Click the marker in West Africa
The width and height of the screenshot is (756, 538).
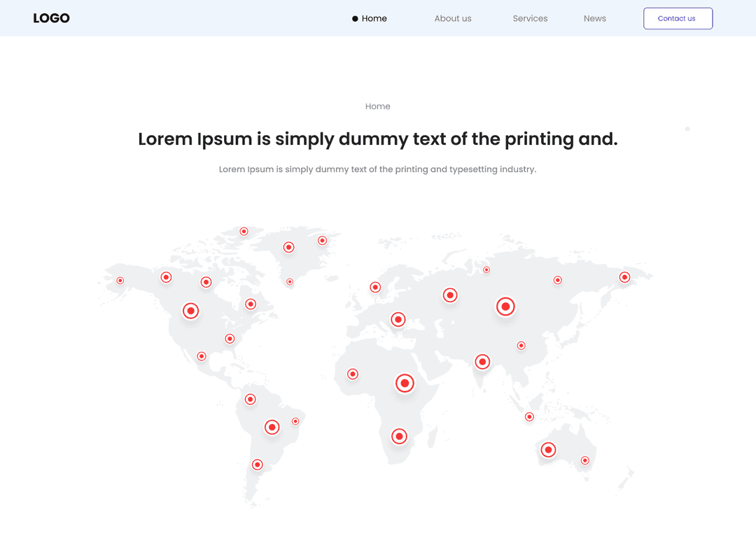point(353,374)
